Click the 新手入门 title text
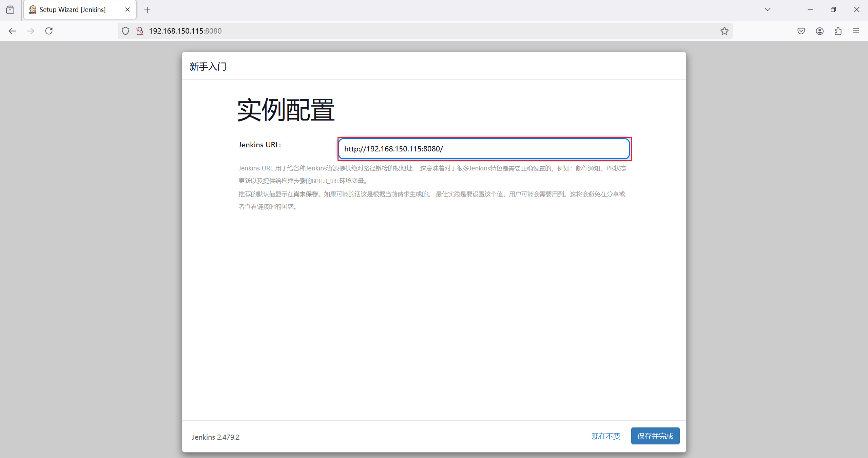Image resolution: width=868 pixels, height=458 pixels. click(208, 67)
